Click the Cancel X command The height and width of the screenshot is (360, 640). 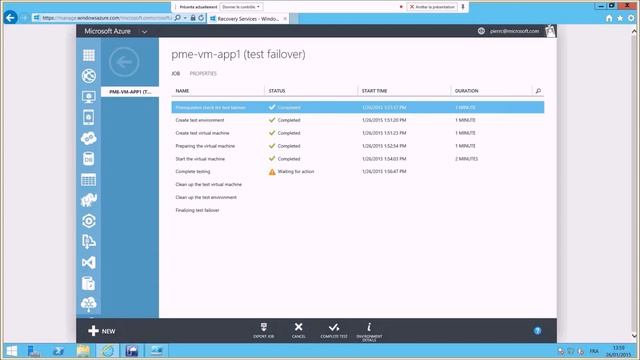pyautogui.click(x=298, y=330)
